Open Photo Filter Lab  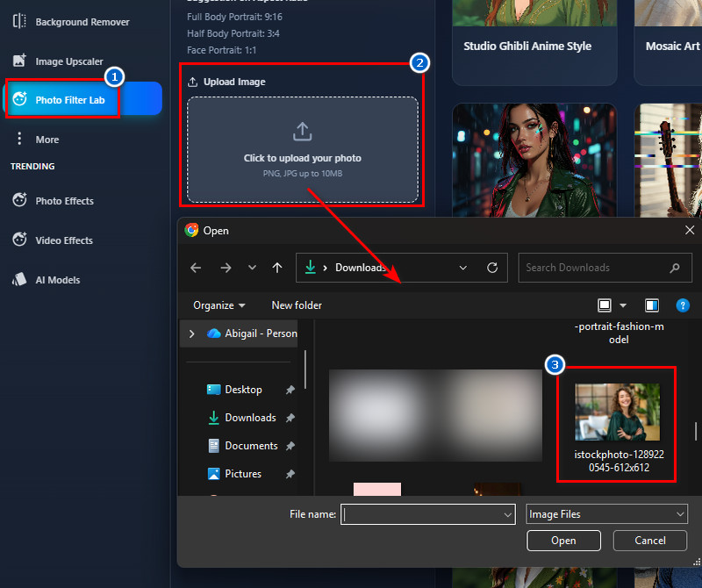click(69, 100)
